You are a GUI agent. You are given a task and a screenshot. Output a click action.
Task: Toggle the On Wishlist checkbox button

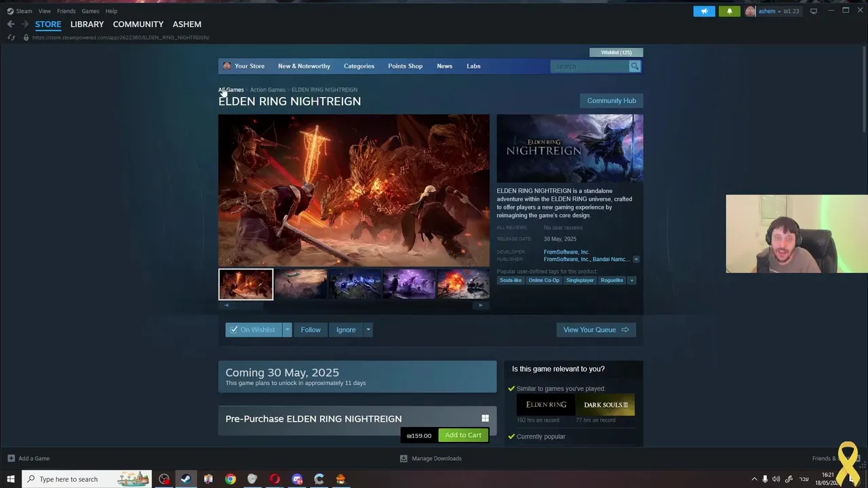point(254,329)
